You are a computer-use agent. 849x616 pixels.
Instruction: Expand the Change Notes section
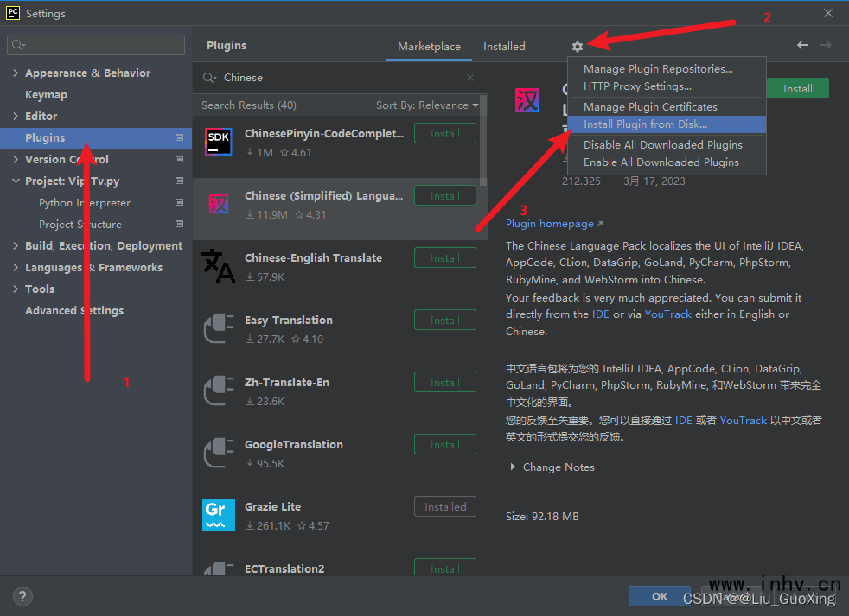512,467
